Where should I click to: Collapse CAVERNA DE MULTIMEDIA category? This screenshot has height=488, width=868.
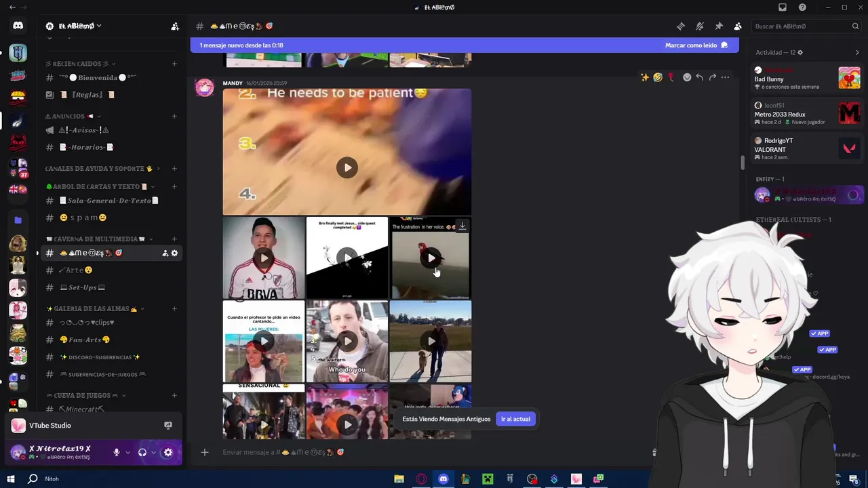[x=99, y=239]
